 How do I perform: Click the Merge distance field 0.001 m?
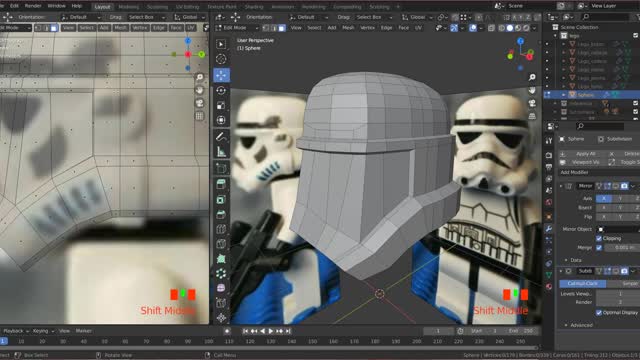[x=622, y=248]
